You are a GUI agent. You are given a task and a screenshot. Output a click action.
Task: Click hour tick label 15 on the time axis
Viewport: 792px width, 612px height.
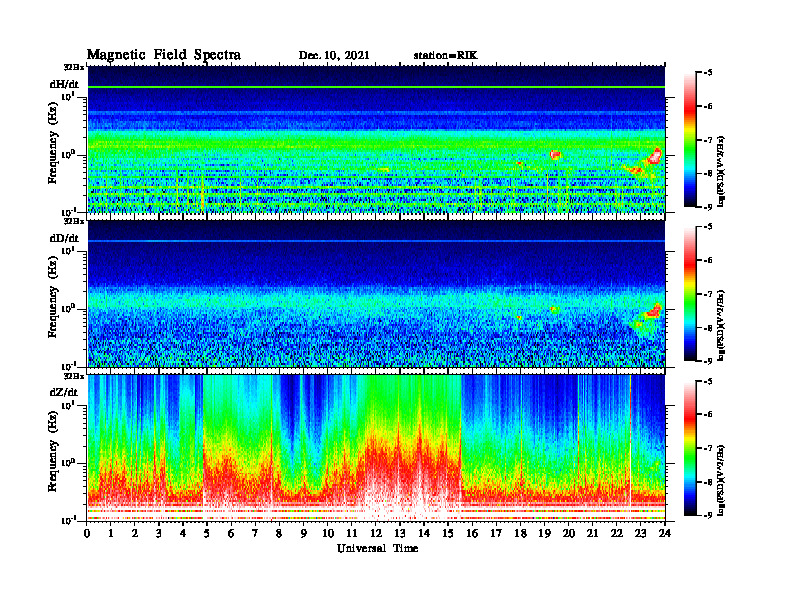pyautogui.click(x=448, y=534)
